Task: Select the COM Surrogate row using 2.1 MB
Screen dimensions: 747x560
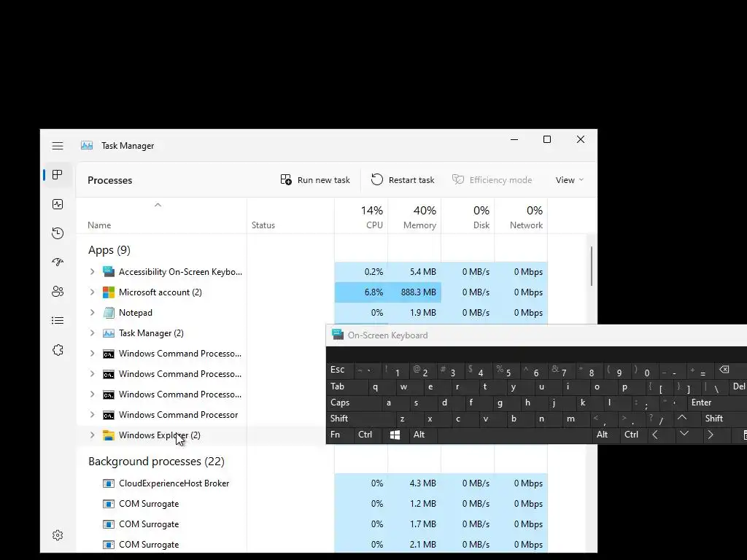Action: 312,545
